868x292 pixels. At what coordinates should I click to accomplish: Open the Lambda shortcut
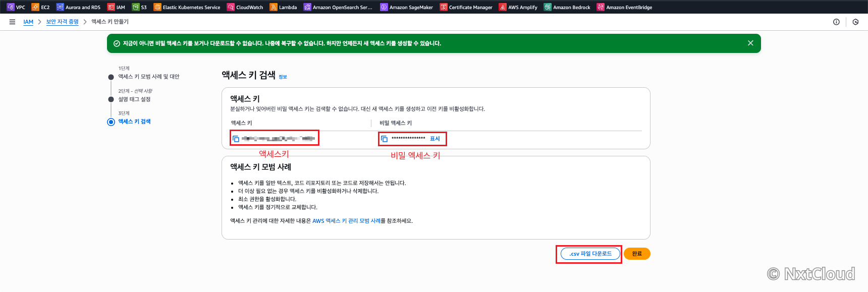pyautogui.click(x=283, y=7)
